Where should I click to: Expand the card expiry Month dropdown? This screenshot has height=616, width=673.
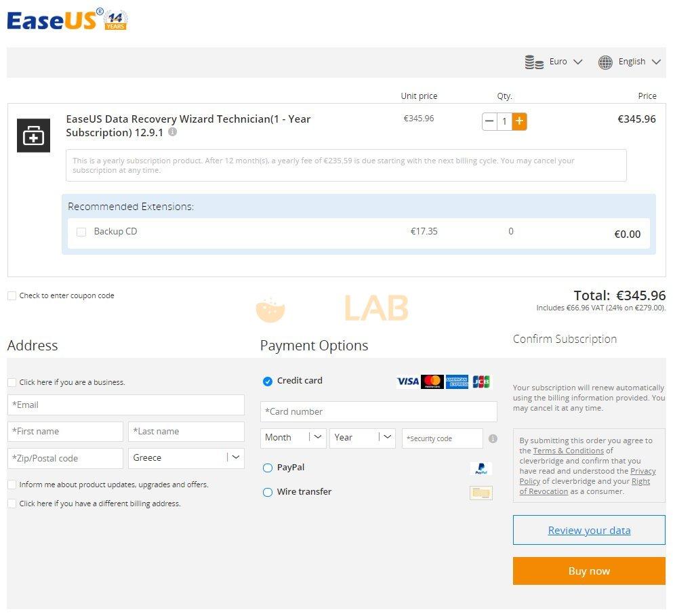tap(293, 438)
